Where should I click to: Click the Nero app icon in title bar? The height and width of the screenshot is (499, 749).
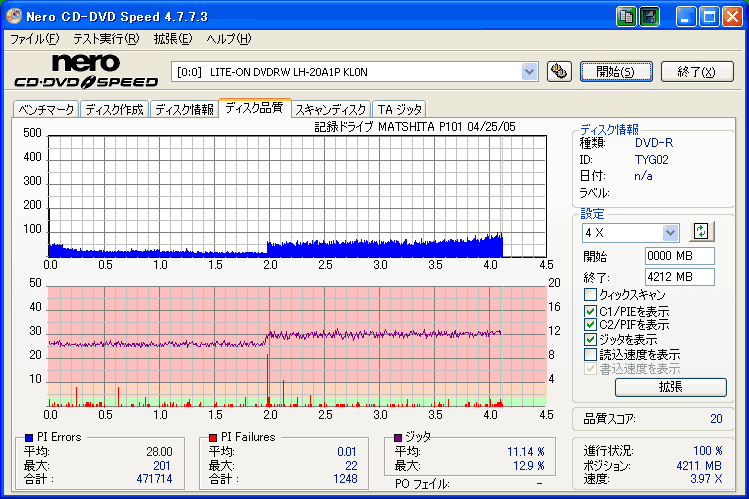pos(13,16)
